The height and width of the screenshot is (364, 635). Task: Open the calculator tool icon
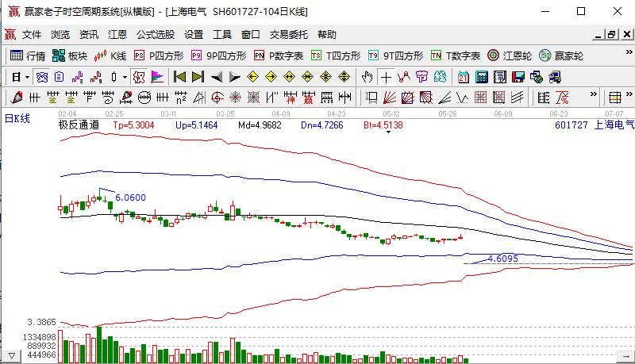click(x=482, y=77)
